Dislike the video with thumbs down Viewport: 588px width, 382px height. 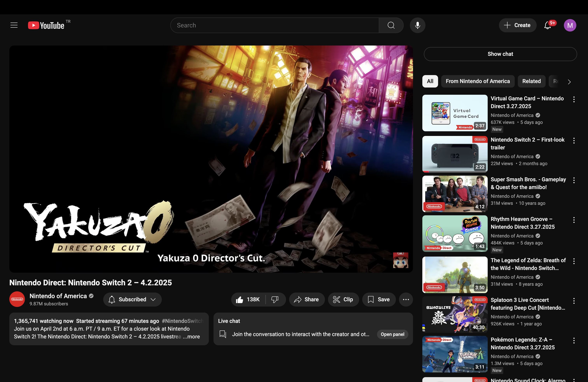click(275, 300)
